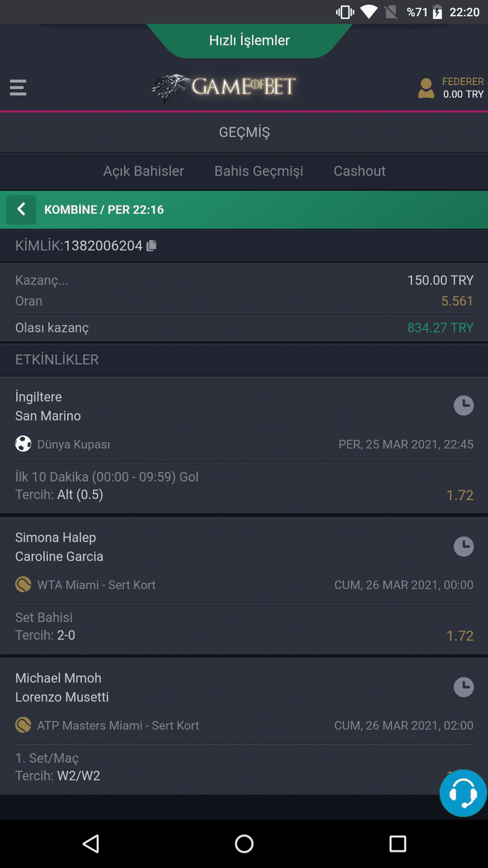Tap the pending clock on Halep match
Screen dimensions: 488x868
[464, 546]
